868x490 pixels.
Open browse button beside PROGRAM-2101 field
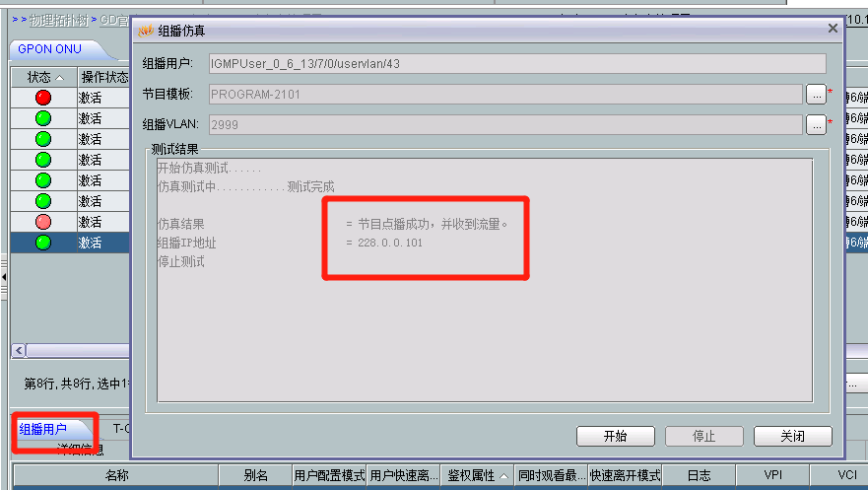816,95
